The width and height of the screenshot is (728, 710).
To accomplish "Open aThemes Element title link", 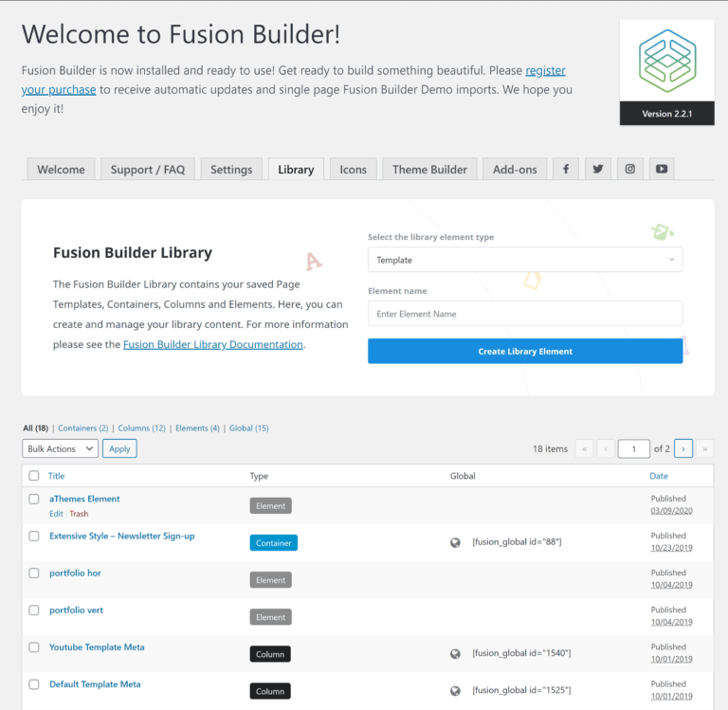I will (84, 499).
